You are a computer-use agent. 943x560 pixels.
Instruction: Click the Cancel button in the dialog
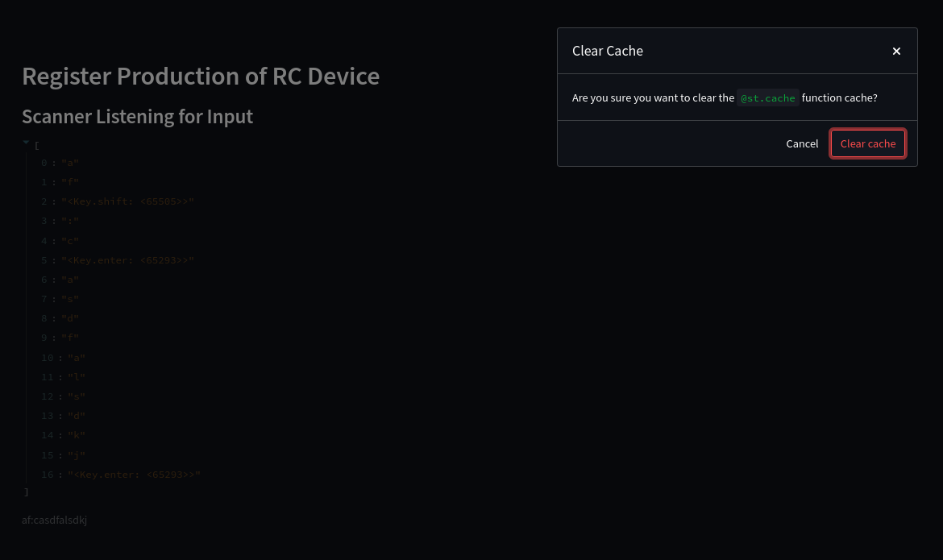point(802,143)
